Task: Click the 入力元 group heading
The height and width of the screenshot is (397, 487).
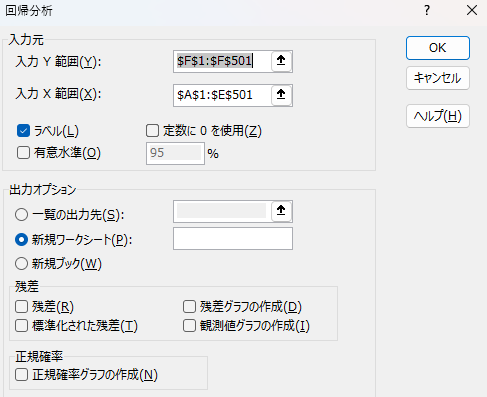Action: [x=26, y=40]
